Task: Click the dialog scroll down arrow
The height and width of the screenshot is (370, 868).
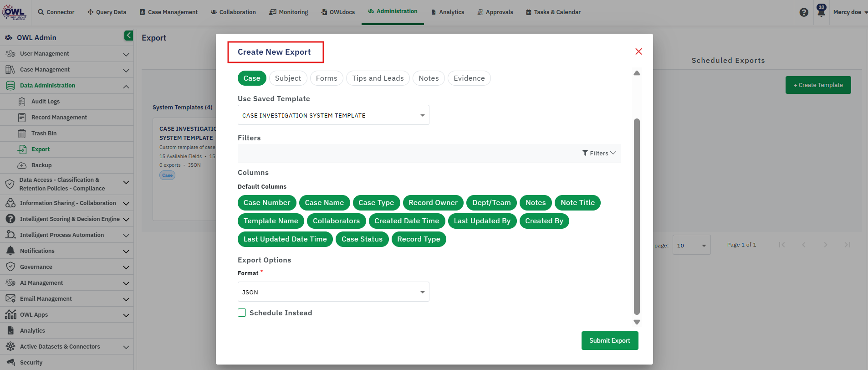Action: coord(637,322)
